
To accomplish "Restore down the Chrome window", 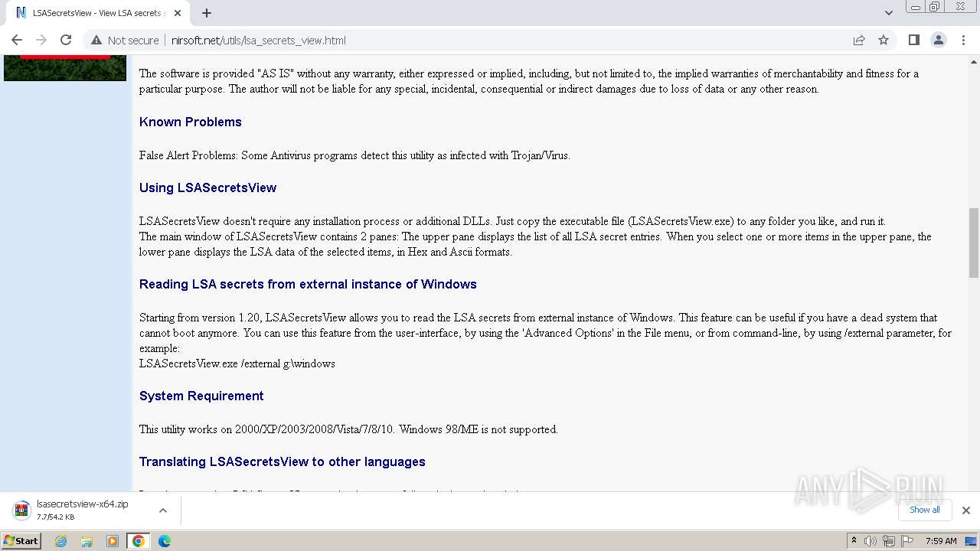I will coord(935,7).
